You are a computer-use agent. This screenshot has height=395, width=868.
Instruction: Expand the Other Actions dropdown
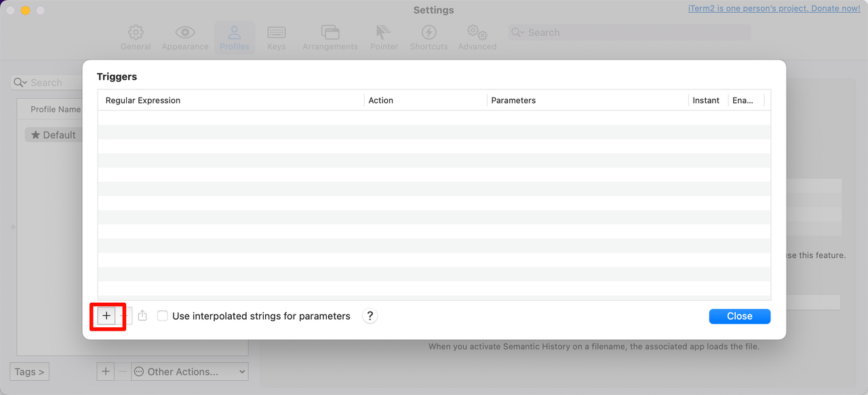tap(190, 371)
